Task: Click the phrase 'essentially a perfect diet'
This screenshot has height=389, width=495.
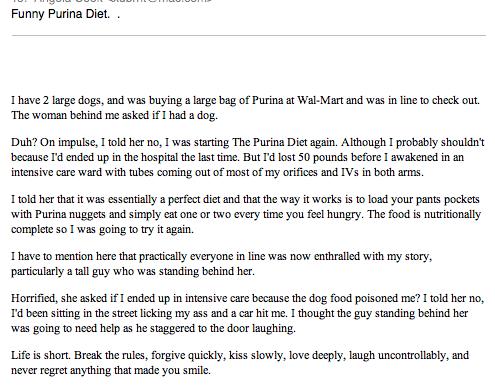Action: [x=164, y=199]
